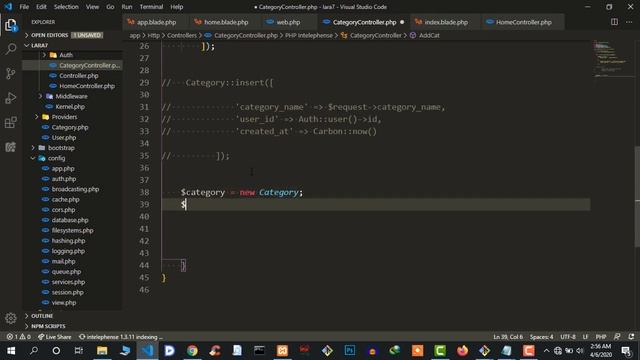Screen dimensions: 640x360
Task: Collapse the config folder
Action: [56, 158]
